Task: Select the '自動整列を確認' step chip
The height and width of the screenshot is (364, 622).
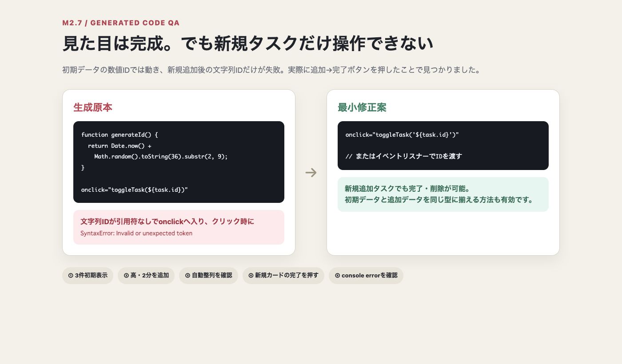Action: [x=208, y=275]
